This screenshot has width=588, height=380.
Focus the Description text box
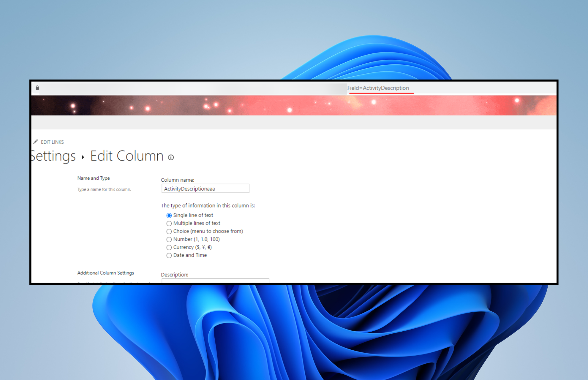point(215,281)
